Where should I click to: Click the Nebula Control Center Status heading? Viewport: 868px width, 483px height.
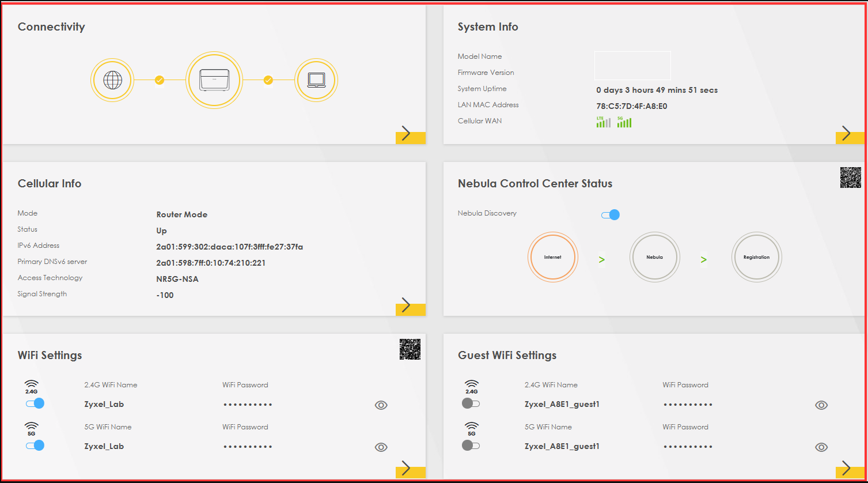click(x=535, y=184)
